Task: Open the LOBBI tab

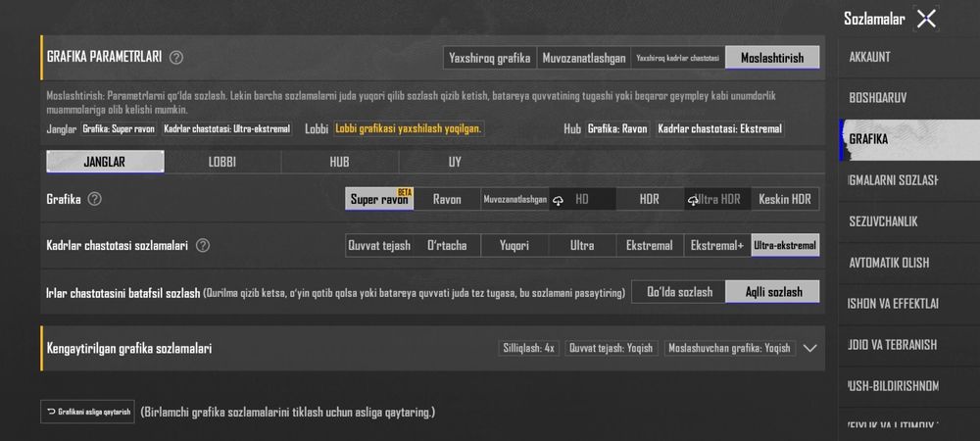Action: tap(222, 162)
